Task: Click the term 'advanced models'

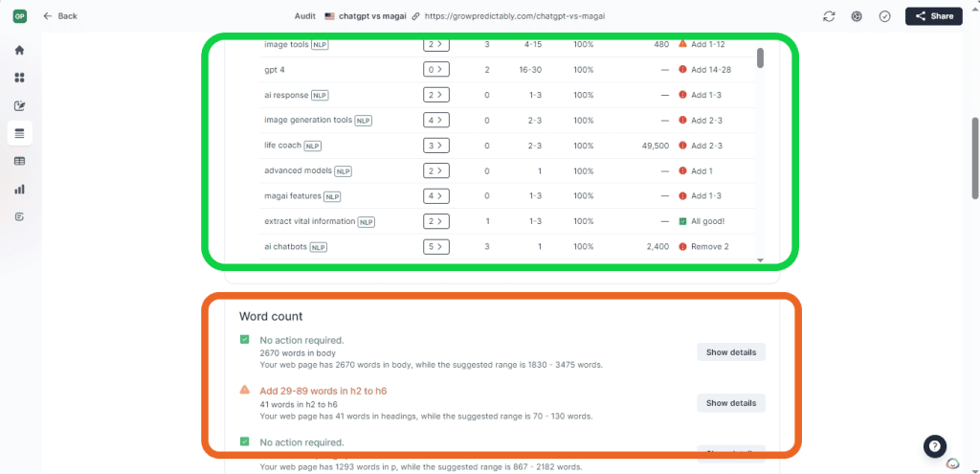Action: tap(299, 170)
